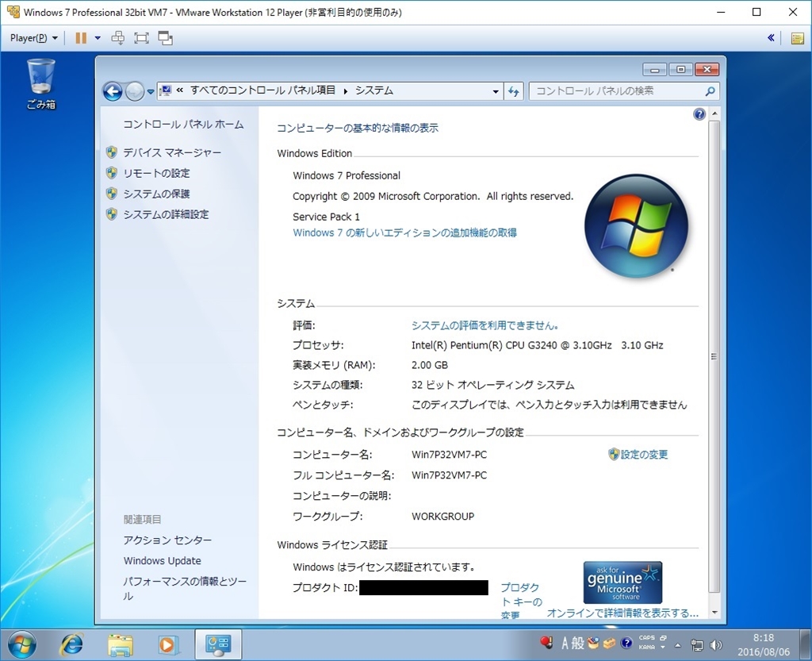Click the red ball IME icon in the tray

[546, 643]
